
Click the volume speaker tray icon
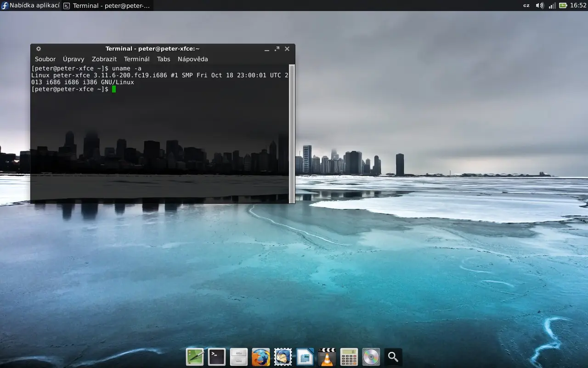click(540, 6)
